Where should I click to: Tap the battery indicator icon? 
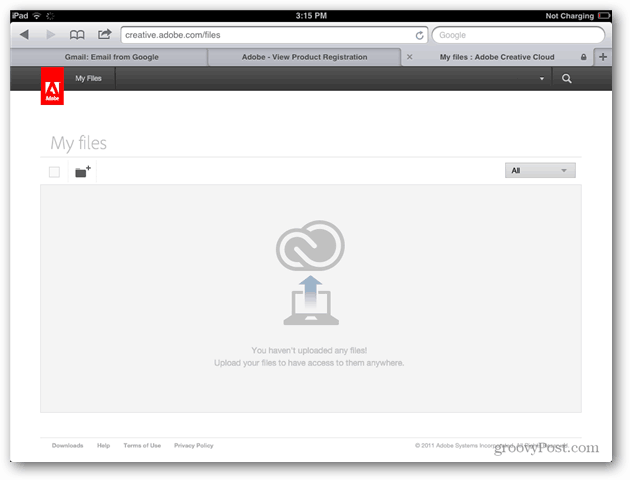tap(604, 16)
